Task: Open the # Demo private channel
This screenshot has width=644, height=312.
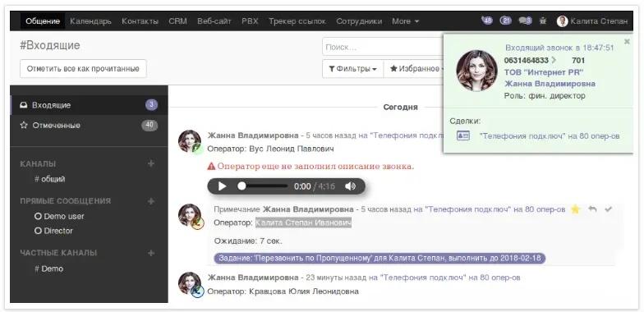Action: point(49,268)
